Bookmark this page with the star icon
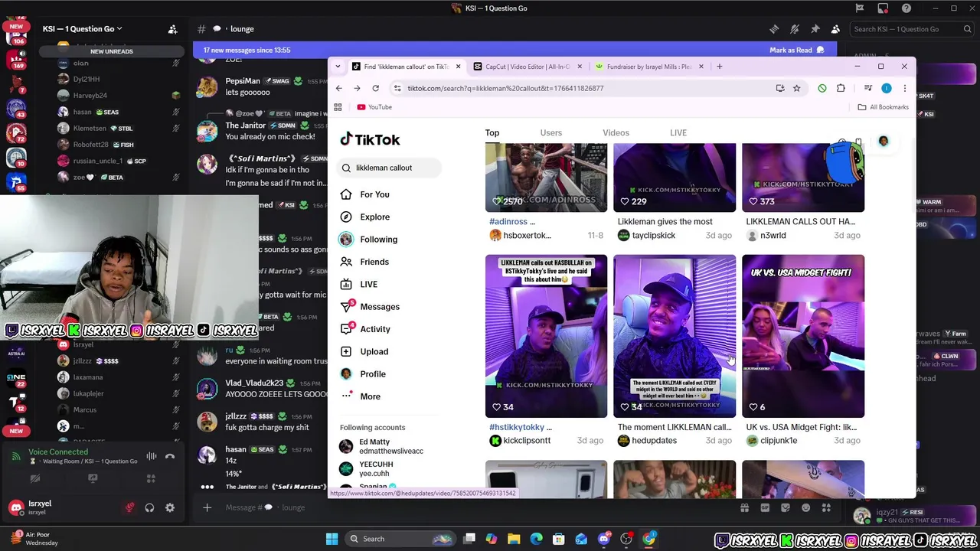Screen dimensions: 980x551 [x=796, y=88]
